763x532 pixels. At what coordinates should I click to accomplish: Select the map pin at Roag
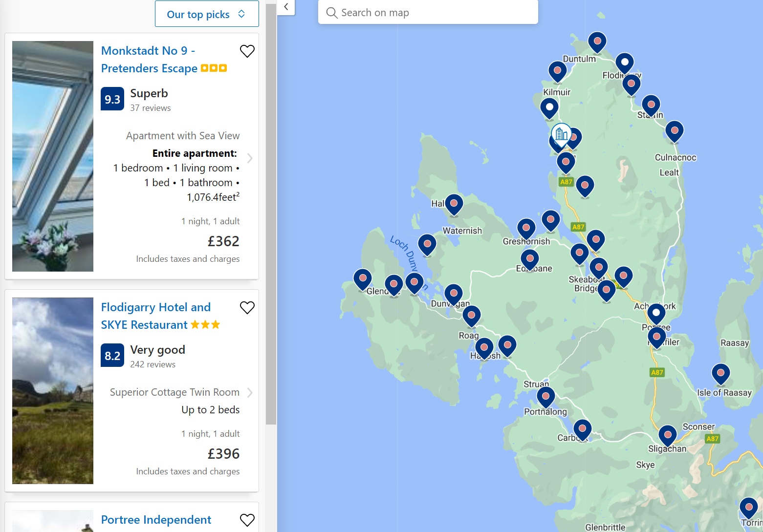pyautogui.click(x=471, y=316)
